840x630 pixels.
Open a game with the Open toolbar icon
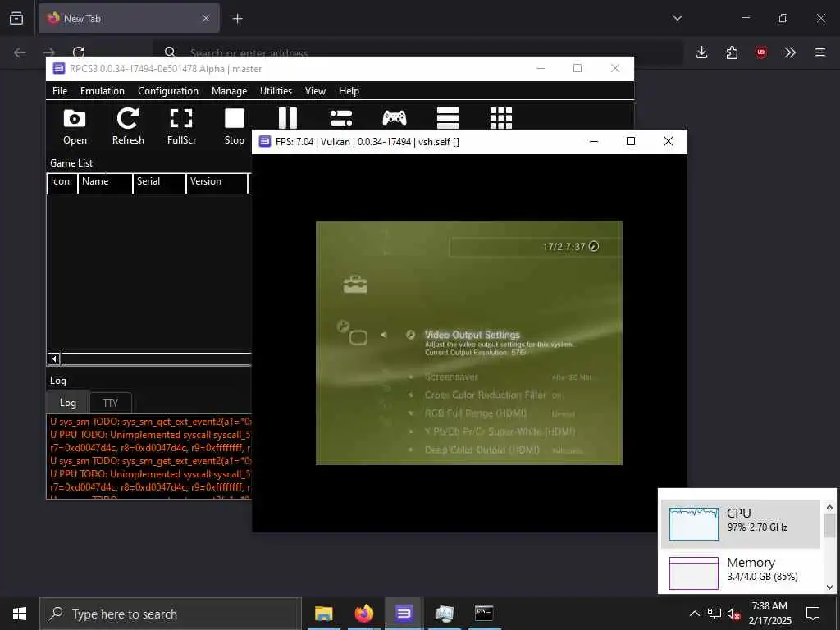coord(75,126)
